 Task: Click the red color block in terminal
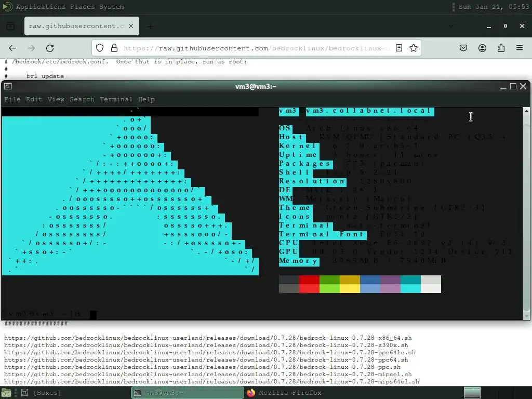coord(309,284)
